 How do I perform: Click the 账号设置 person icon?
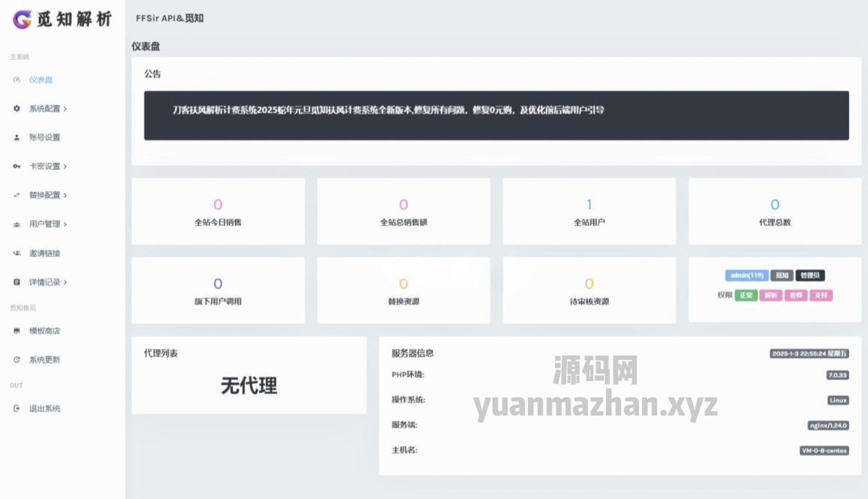pos(17,137)
